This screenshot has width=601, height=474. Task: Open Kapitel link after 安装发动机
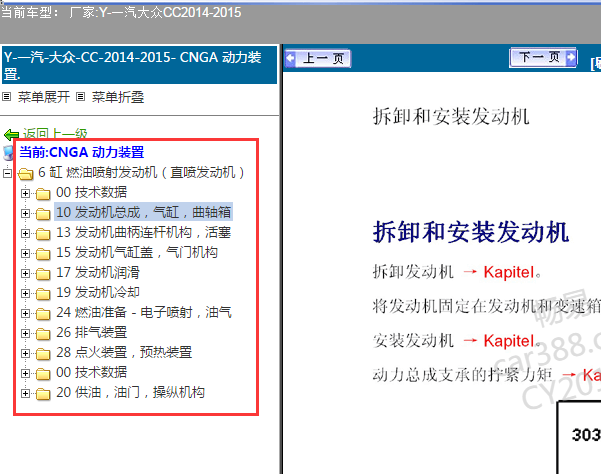click(509, 341)
